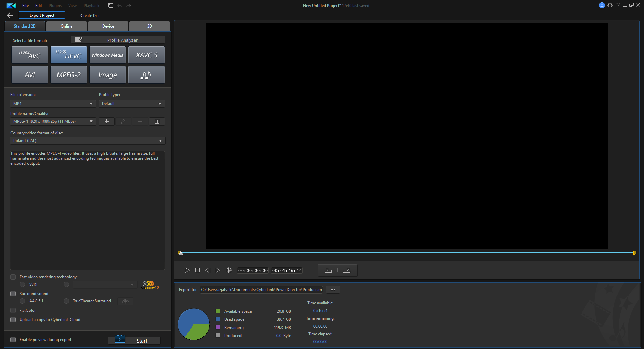Set mark in position
Screen dimensions: 644x349
point(328,270)
